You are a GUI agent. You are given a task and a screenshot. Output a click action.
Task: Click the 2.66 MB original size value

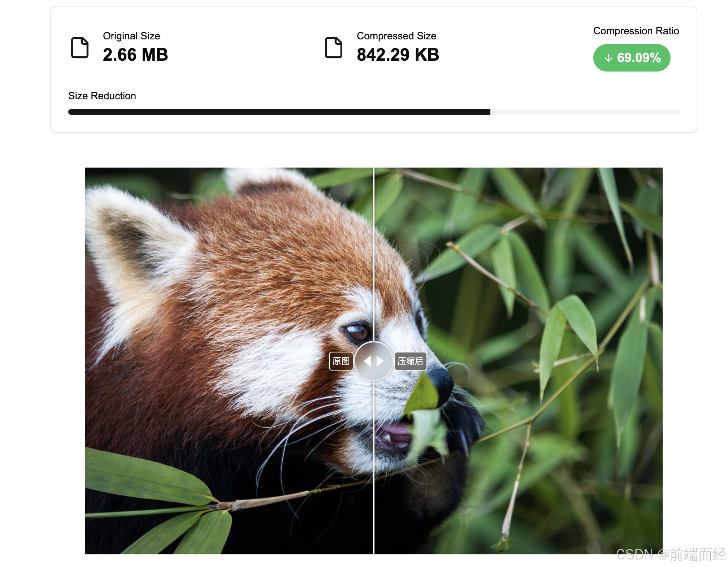tap(135, 55)
